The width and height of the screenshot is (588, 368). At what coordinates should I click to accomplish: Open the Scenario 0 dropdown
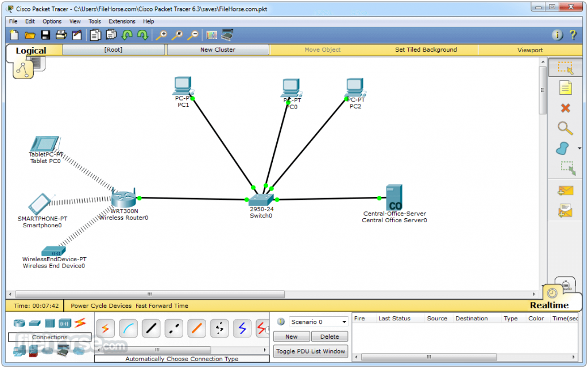click(318, 322)
